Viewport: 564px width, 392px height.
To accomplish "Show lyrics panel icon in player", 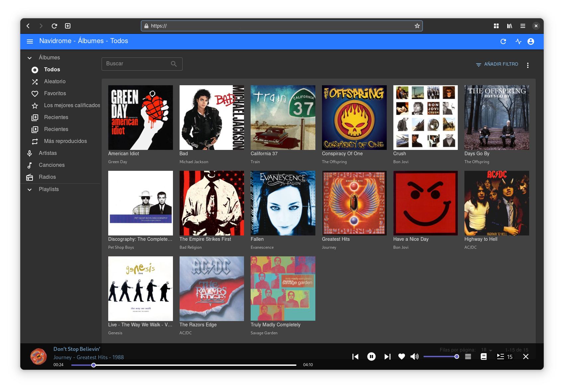I will tap(484, 357).
